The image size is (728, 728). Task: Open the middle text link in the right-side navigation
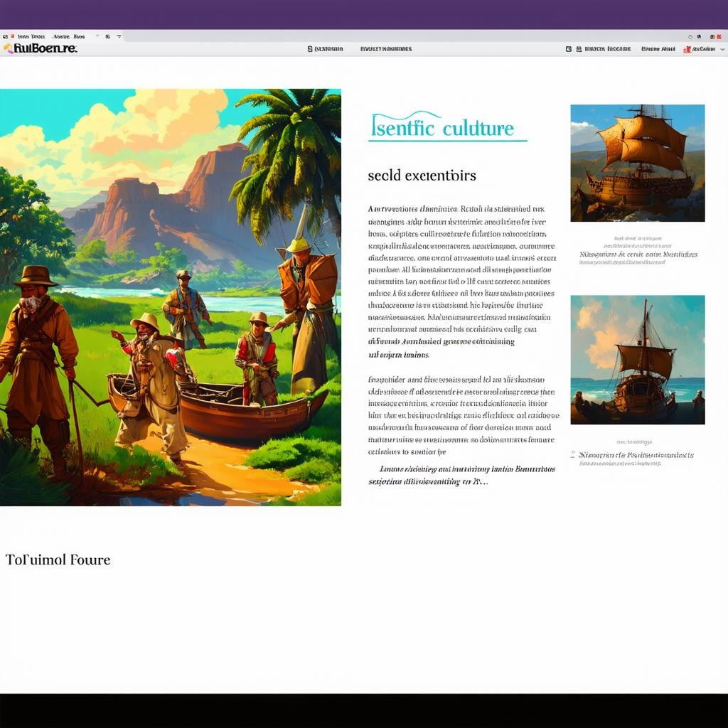point(658,49)
